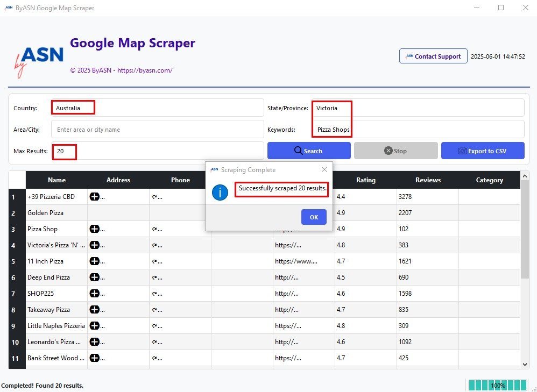Select the Little Naples Pizzeria name cell
This screenshot has width=537, height=392.
tap(56, 325)
